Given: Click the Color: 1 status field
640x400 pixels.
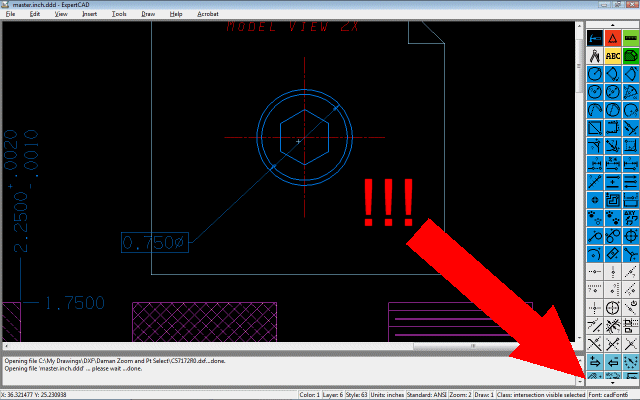Looking at the screenshot, I should [x=309, y=395].
